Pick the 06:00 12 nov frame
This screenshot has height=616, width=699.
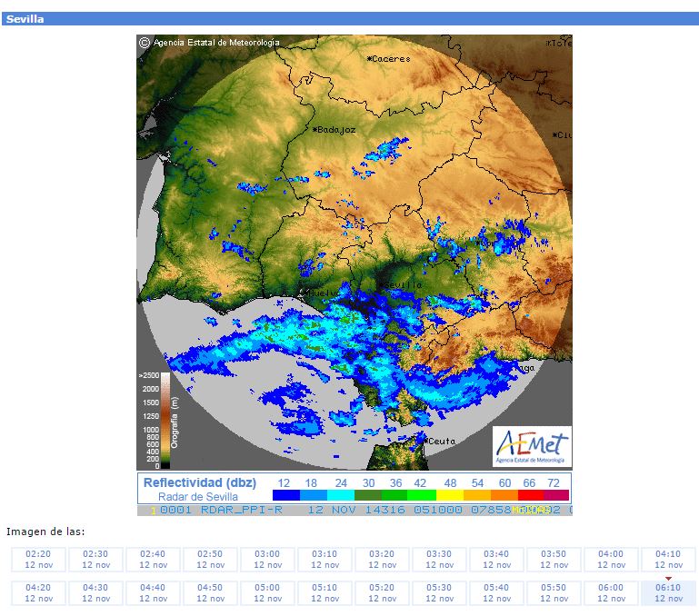(611, 592)
